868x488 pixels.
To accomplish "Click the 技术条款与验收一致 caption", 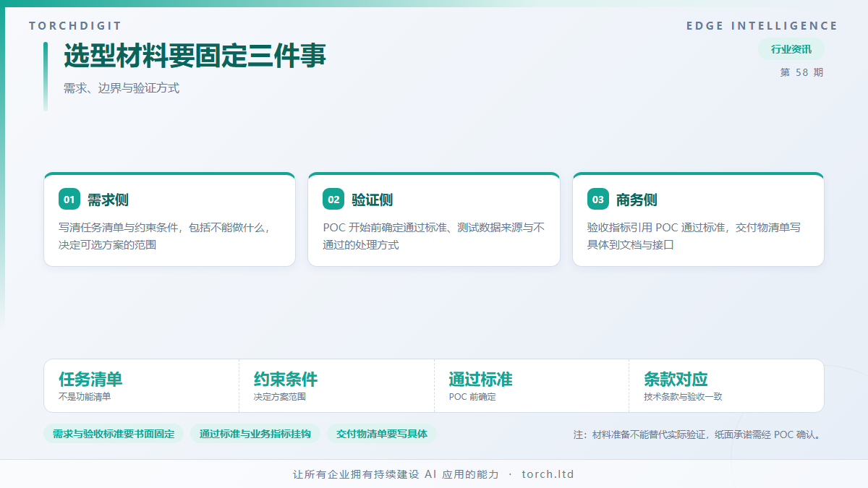I will pyautogui.click(x=683, y=397).
